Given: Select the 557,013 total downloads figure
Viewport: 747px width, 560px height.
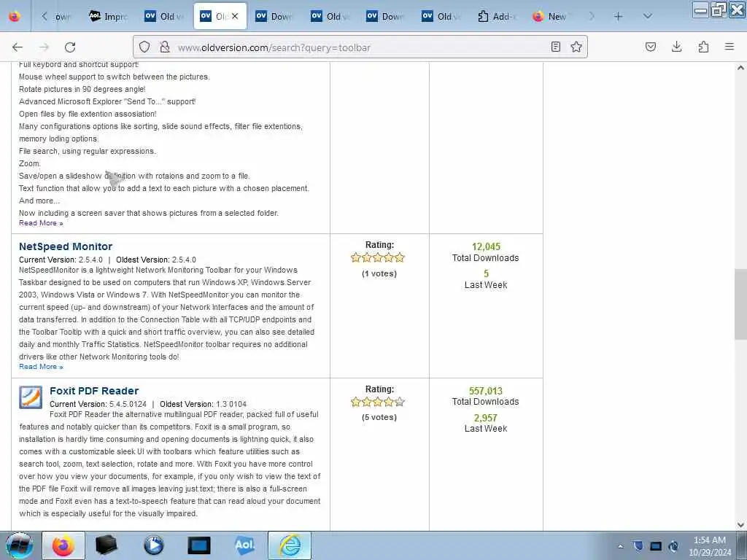Looking at the screenshot, I should [485, 391].
